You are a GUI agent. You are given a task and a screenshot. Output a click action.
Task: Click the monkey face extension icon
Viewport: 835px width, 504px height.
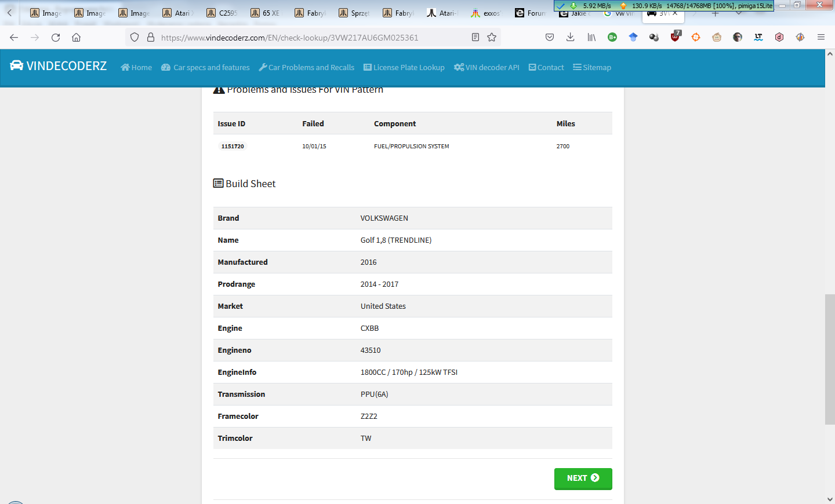click(717, 38)
